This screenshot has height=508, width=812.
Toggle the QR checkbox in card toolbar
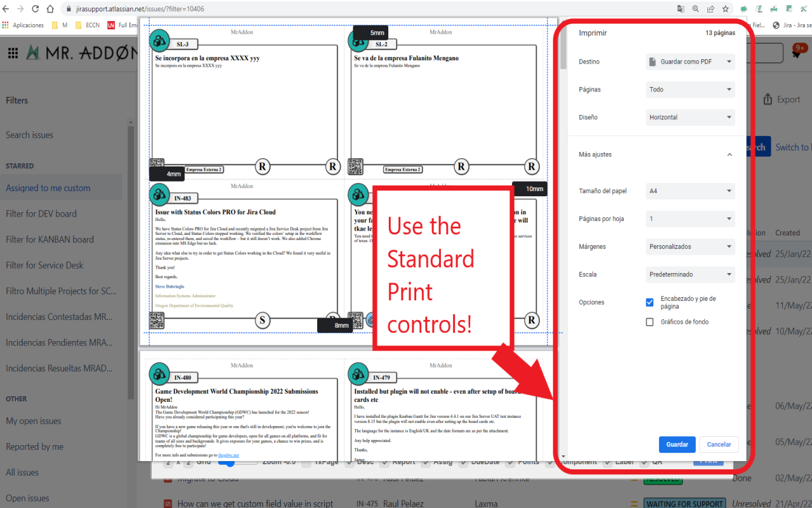645,463
